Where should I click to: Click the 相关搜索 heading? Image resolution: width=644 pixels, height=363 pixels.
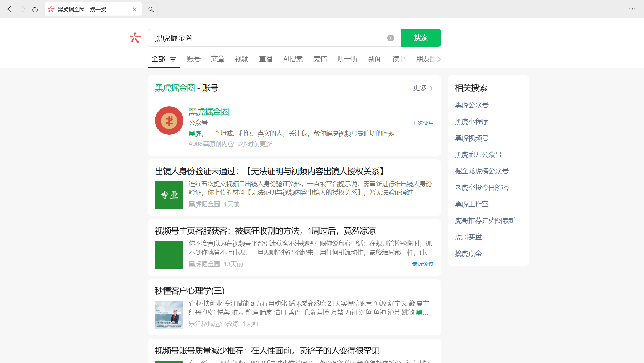(x=471, y=88)
